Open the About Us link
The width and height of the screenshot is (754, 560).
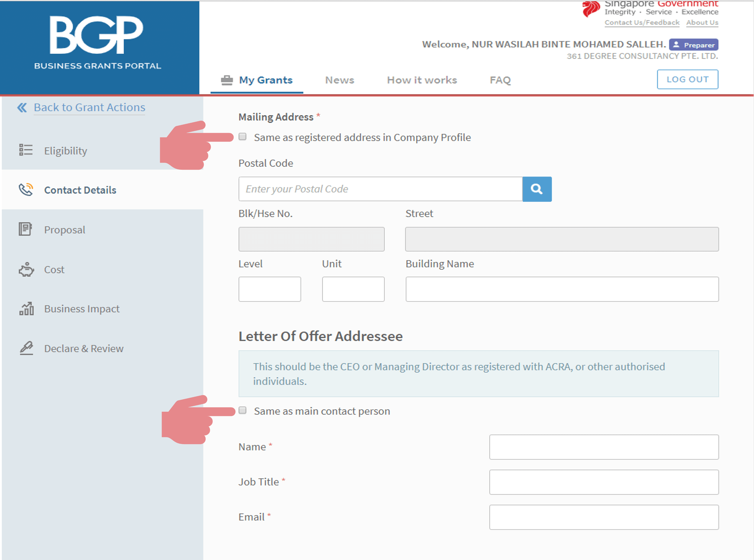point(702,22)
